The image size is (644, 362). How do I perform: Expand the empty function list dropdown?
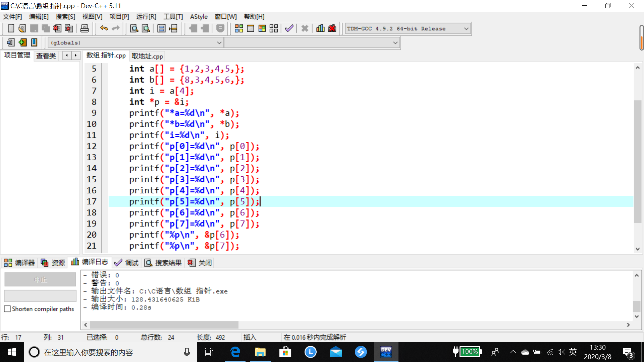(x=395, y=43)
